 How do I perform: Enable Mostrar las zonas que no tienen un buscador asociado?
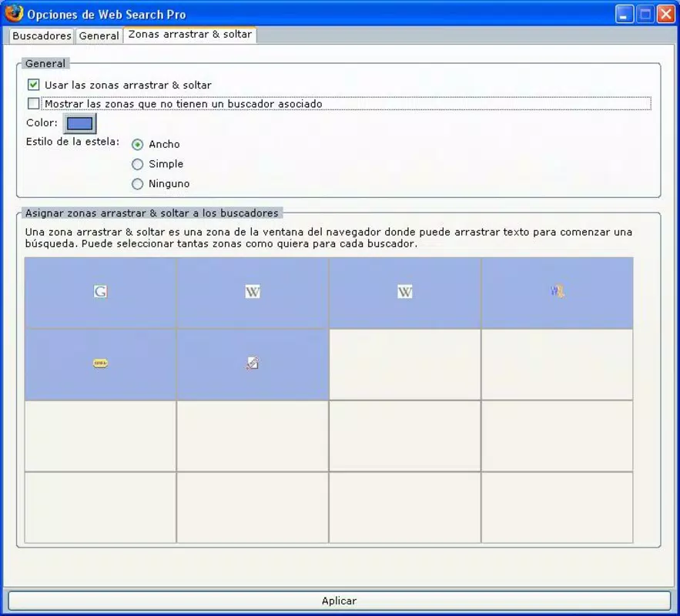pyautogui.click(x=33, y=104)
